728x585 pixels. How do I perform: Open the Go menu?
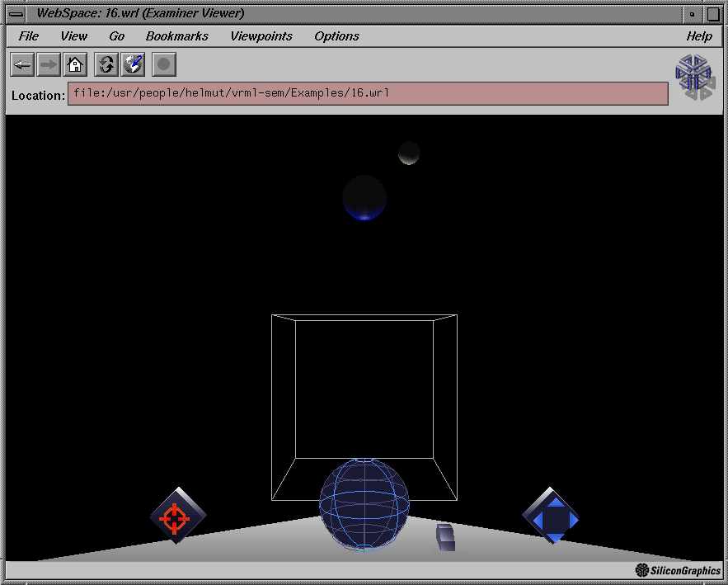click(116, 36)
